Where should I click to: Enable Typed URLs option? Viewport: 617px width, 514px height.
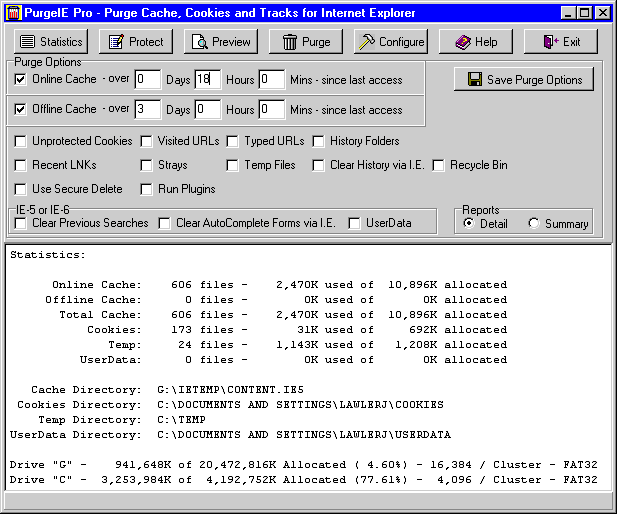(x=232, y=141)
